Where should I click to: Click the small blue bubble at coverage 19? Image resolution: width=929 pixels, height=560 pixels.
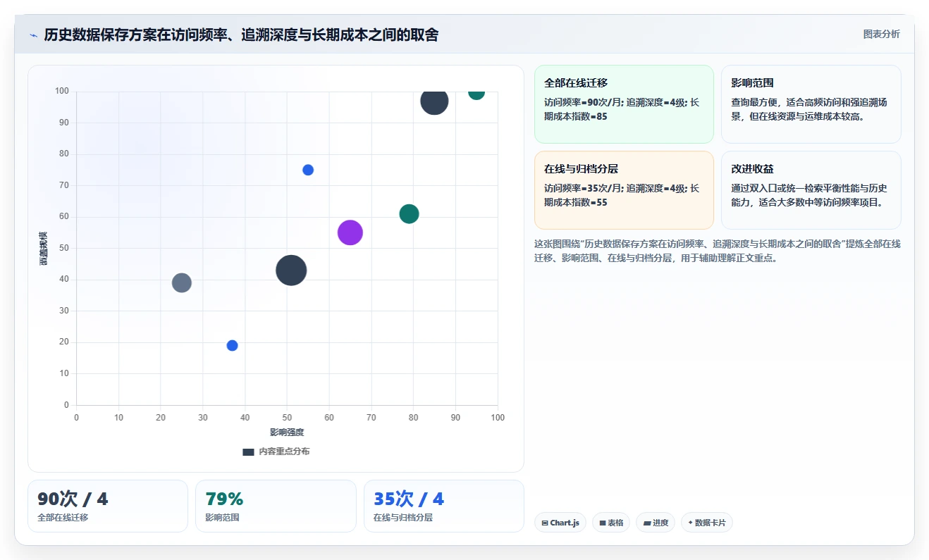pos(232,345)
